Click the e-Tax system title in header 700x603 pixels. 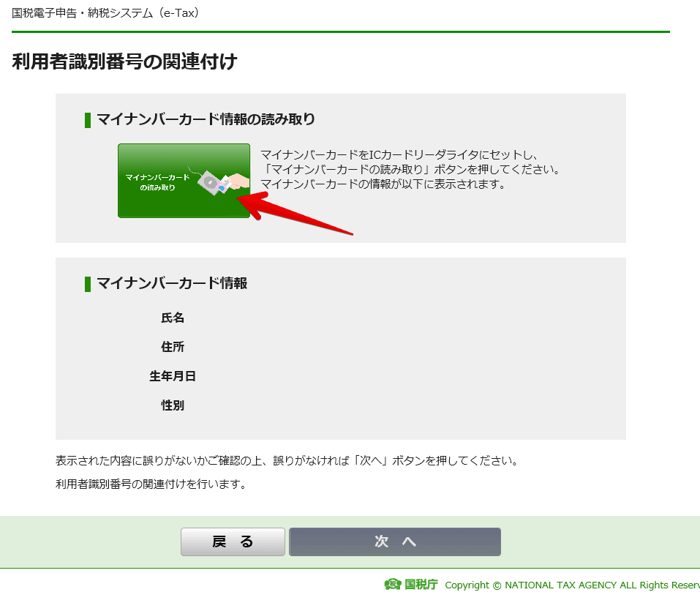click(x=105, y=12)
